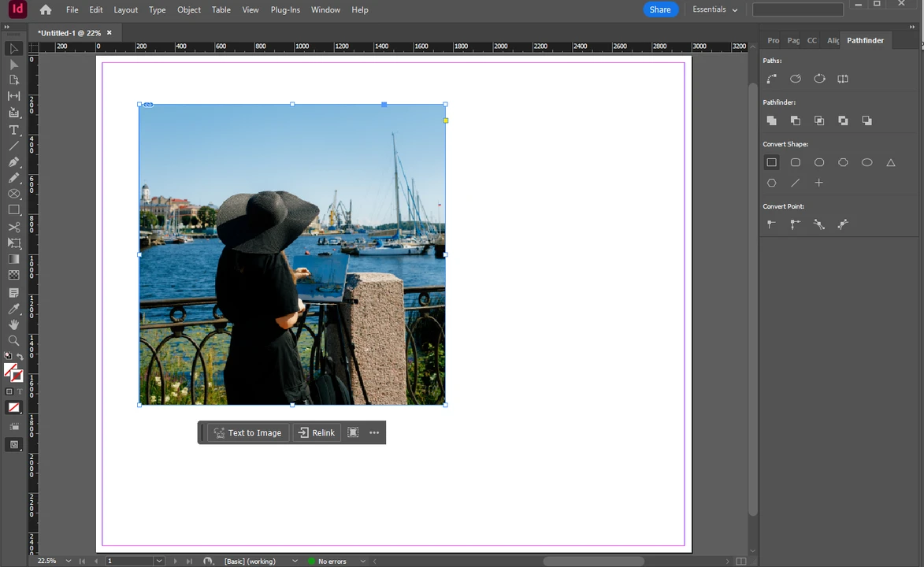Viewport: 924px width, 567px height.
Task: Open the File menu
Action: pos(72,10)
